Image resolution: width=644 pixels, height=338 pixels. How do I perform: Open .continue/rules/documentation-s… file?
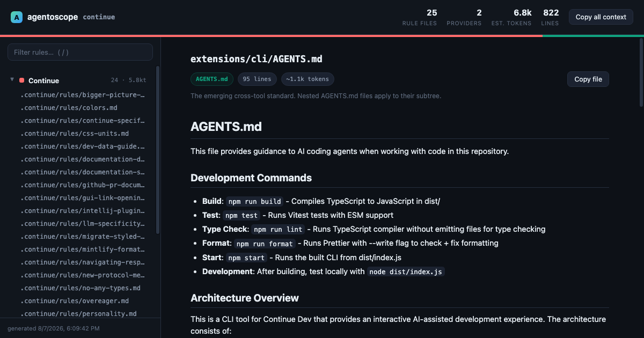click(x=83, y=172)
